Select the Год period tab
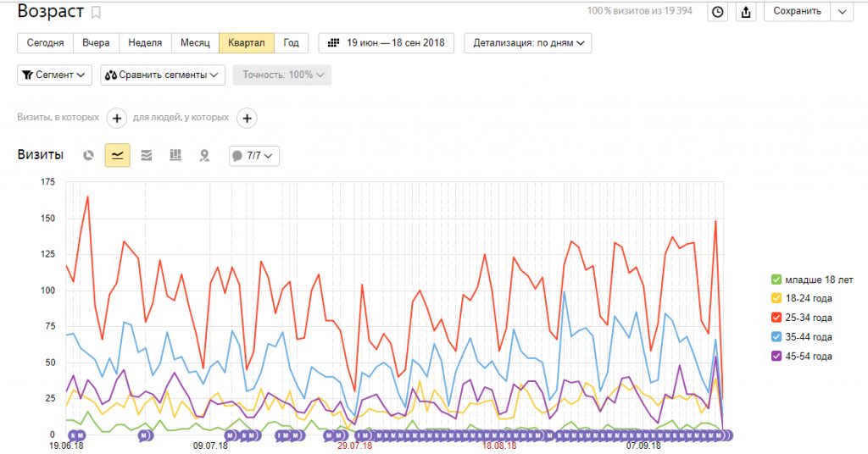 tap(291, 42)
